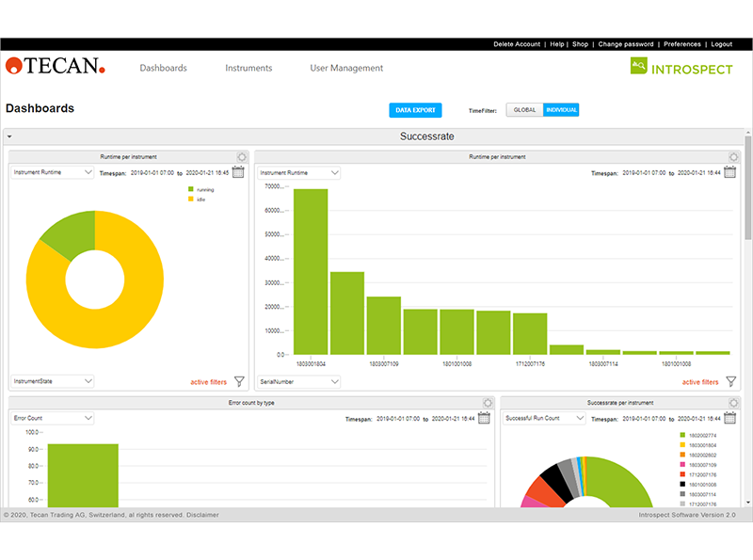Click the Logout link
753x560 pixels.
coord(721,44)
